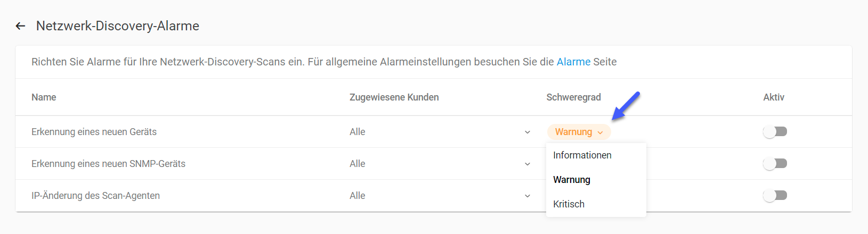Collapse the orange Warnung severity pill
Viewport: 868px width, 234px height.
(x=579, y=132)
